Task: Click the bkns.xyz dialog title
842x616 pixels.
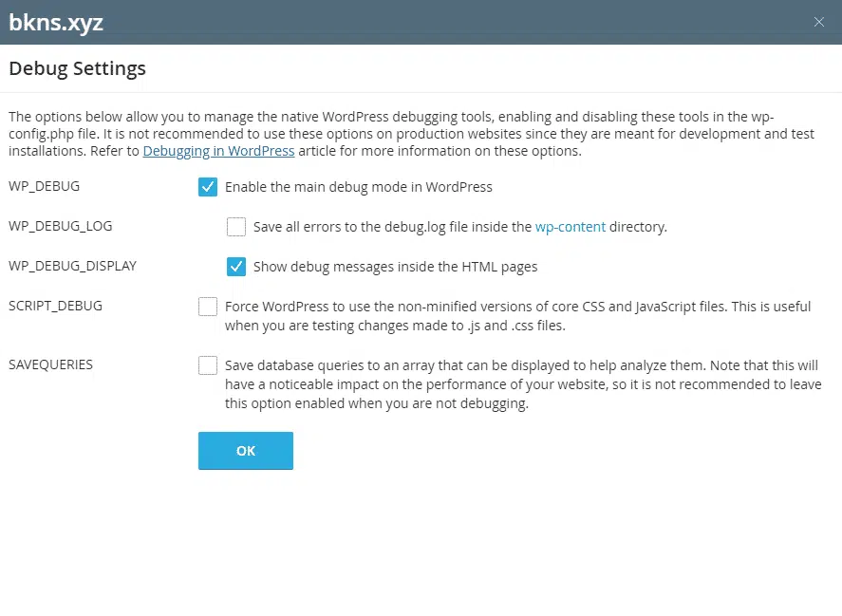Action: click(56, 23)
